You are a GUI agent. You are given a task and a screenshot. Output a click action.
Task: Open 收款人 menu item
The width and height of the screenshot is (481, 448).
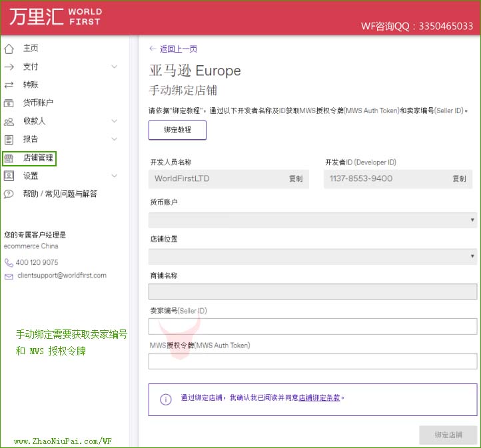click(35, 121)
